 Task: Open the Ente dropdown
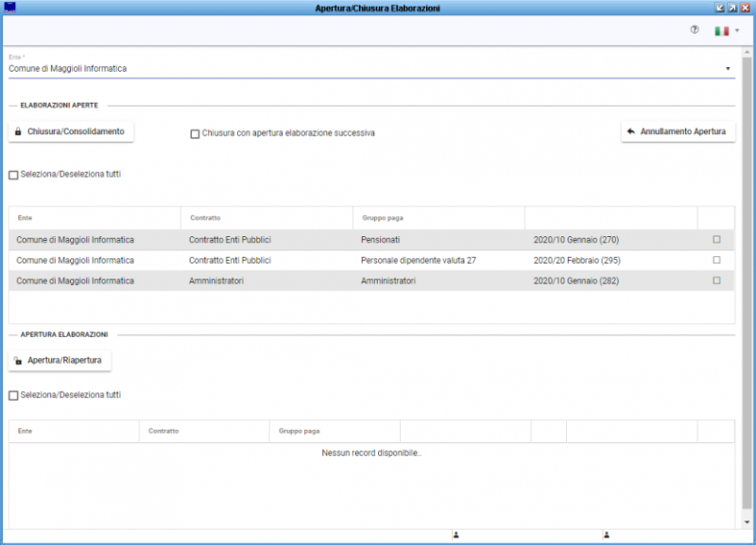tap(728, 68)
